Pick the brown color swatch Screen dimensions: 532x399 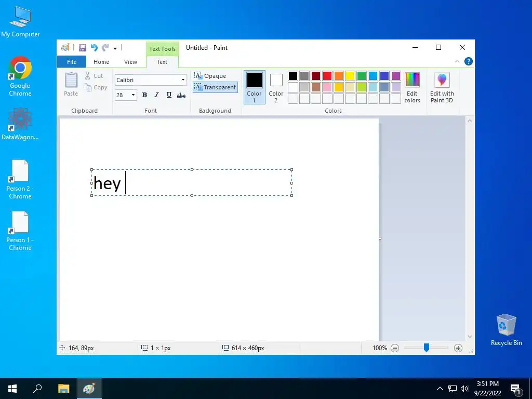point(316,87)
